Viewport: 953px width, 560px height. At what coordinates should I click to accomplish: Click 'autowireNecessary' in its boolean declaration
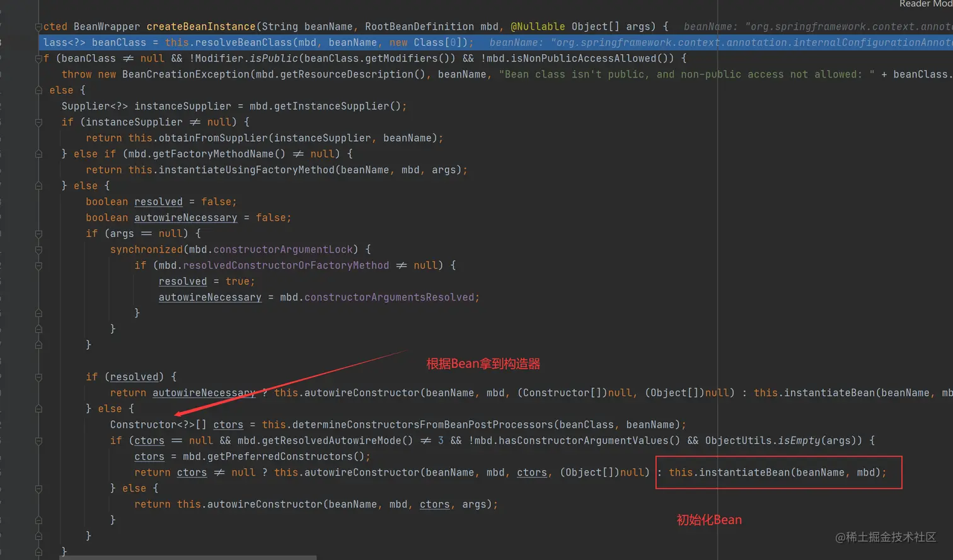pyautogui.click(x=186, y=217)
